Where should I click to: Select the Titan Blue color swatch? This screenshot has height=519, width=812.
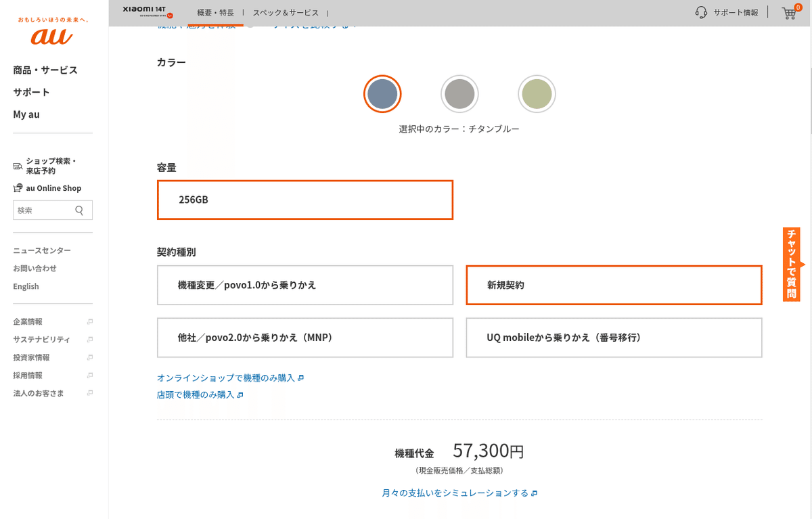[382, 93]
